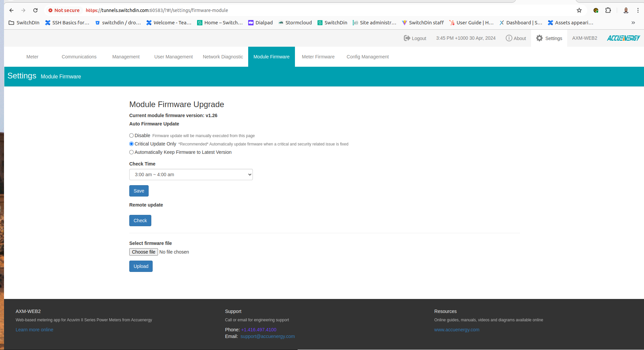Select the Disable firmware update radio
The height and width of the screenshot is (350, 644).
(x=132, y=135)
